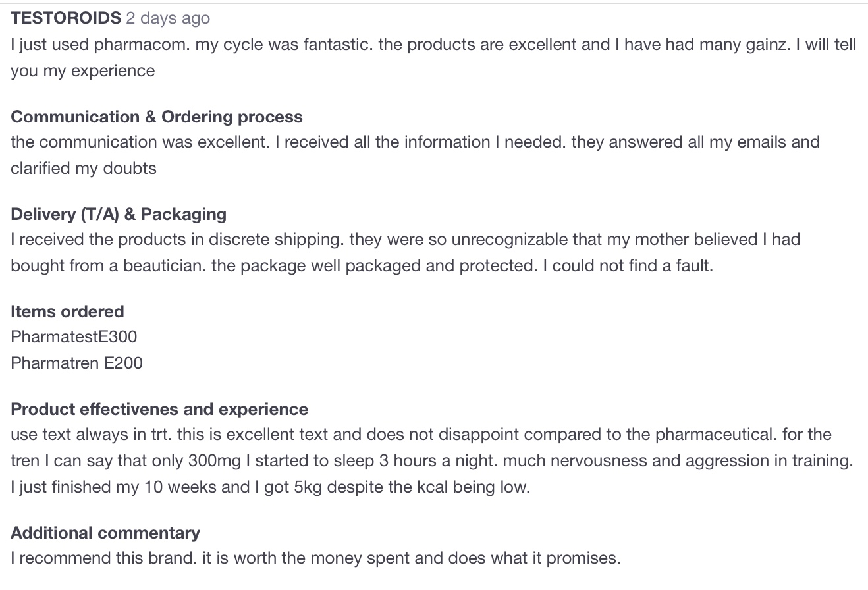Click the PharmatestE300 item text

pyautogui.click(x=74, y=337)
